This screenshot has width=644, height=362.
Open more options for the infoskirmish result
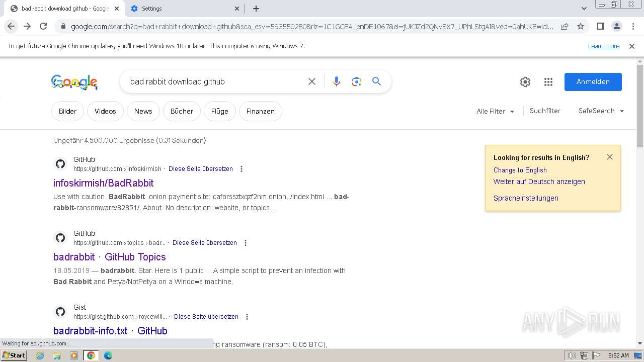click(242, 169)
